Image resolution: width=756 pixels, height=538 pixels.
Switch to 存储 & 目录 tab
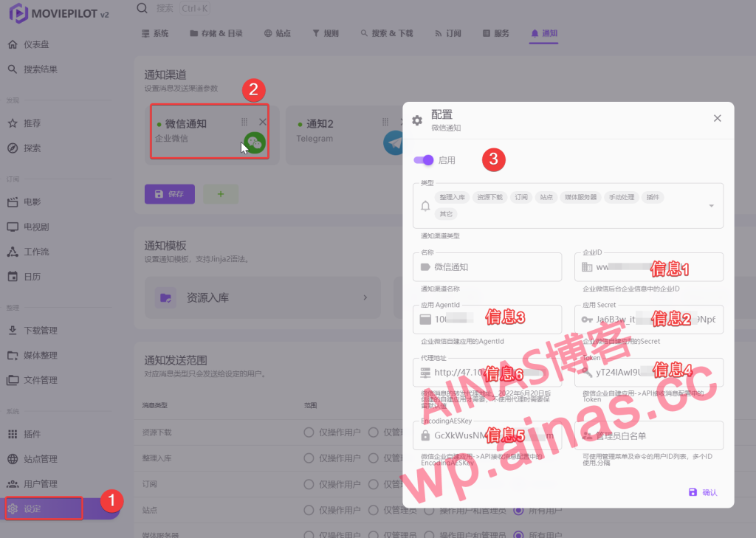216,33
